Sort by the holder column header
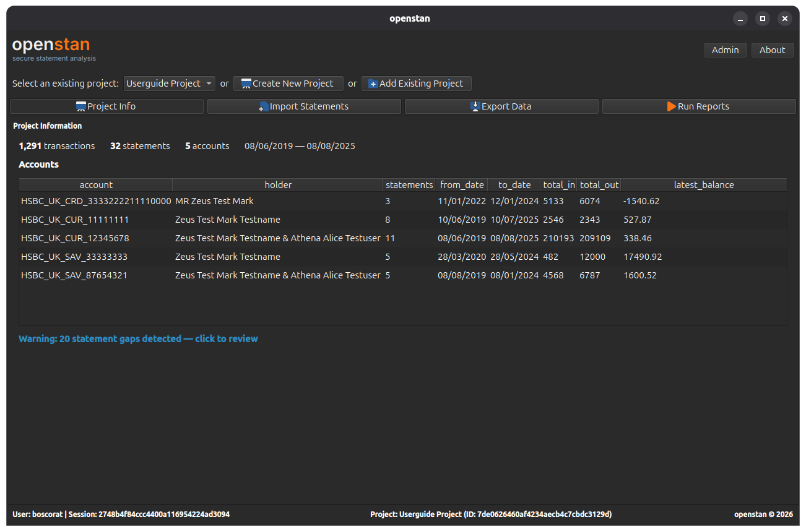The image size is (806, 532). 278,185
